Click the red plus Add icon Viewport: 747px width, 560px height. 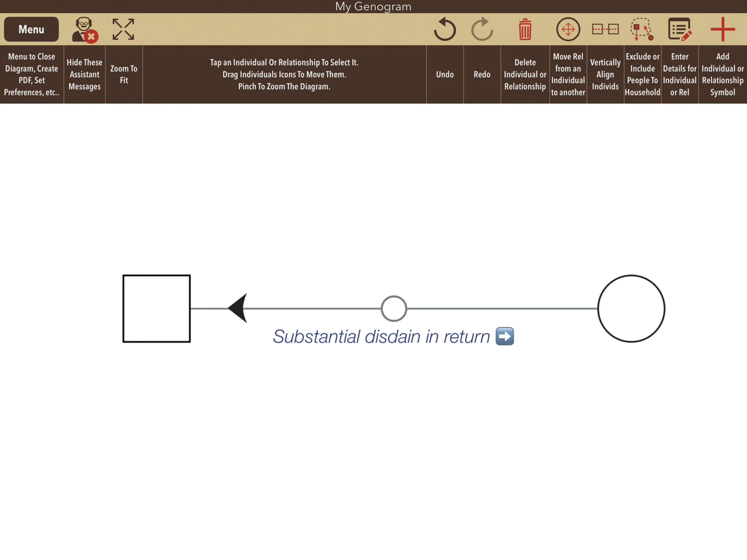[722, 29]
